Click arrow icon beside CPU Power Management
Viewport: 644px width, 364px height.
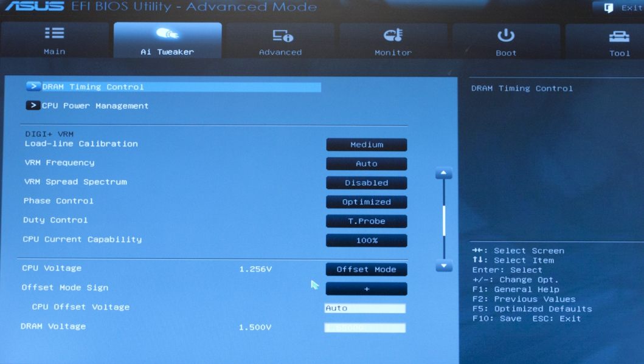point(33,106)
